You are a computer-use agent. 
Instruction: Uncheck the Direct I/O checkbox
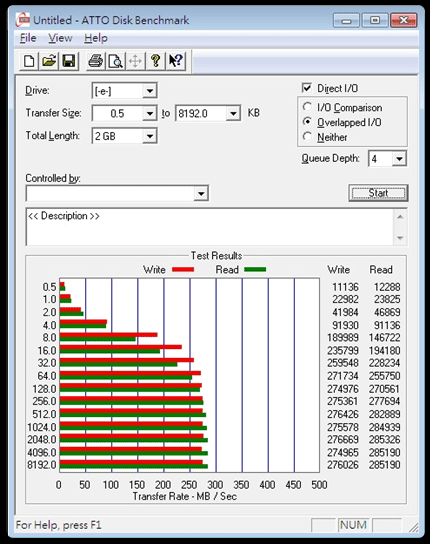pos(307,88)
